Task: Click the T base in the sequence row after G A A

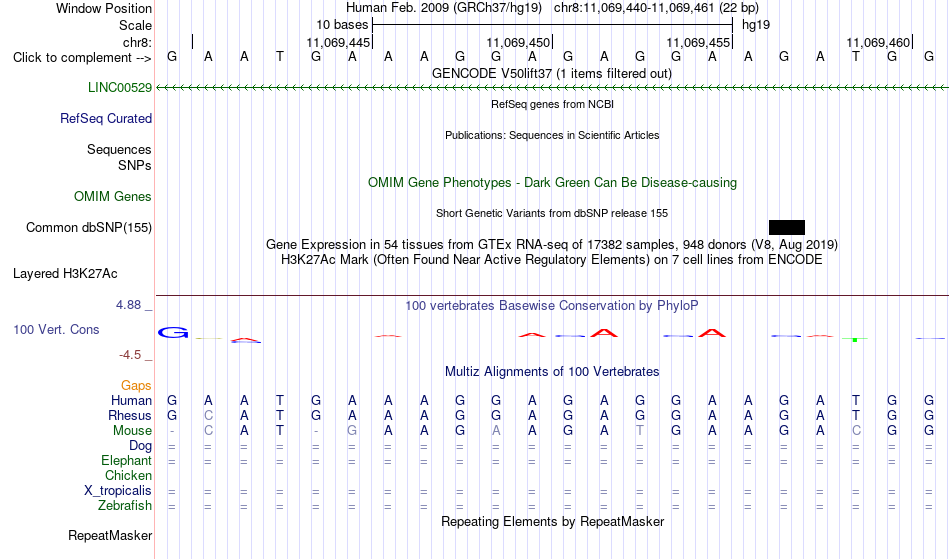Action: (x=279, y=56)
